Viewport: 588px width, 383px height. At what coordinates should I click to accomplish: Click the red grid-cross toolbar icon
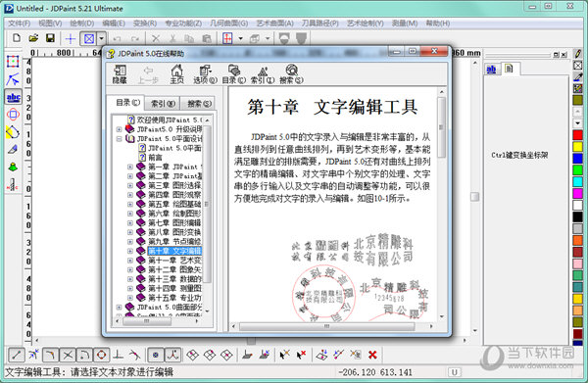[x=227, y=38]
